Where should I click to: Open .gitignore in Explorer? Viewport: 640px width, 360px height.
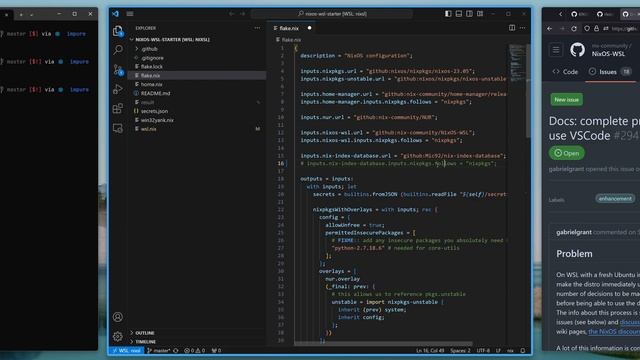click(197, 58)
